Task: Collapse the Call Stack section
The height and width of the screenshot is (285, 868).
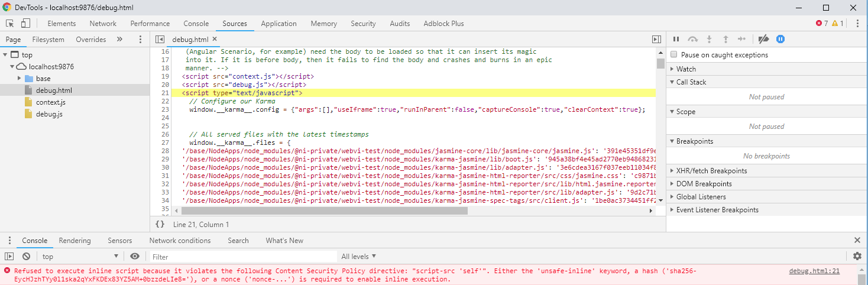Action: tap(672, 82)
